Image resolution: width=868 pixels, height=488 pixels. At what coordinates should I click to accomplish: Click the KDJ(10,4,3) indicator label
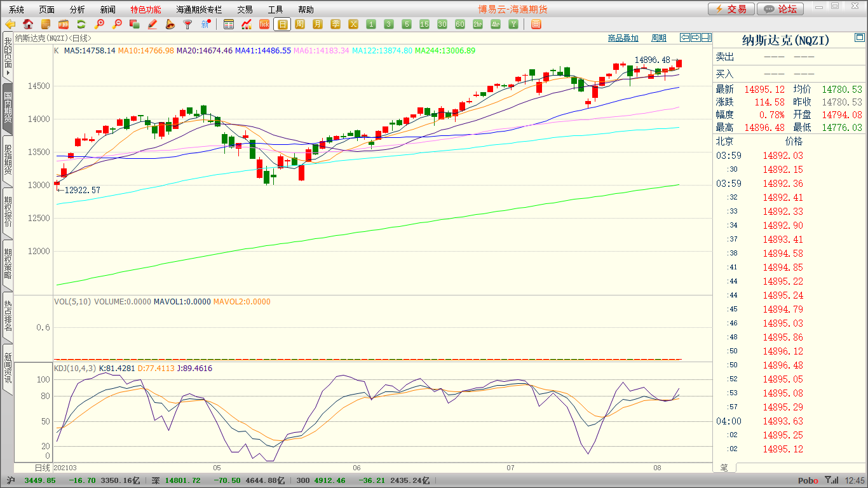pyautogui.click(x=75, y=368)
